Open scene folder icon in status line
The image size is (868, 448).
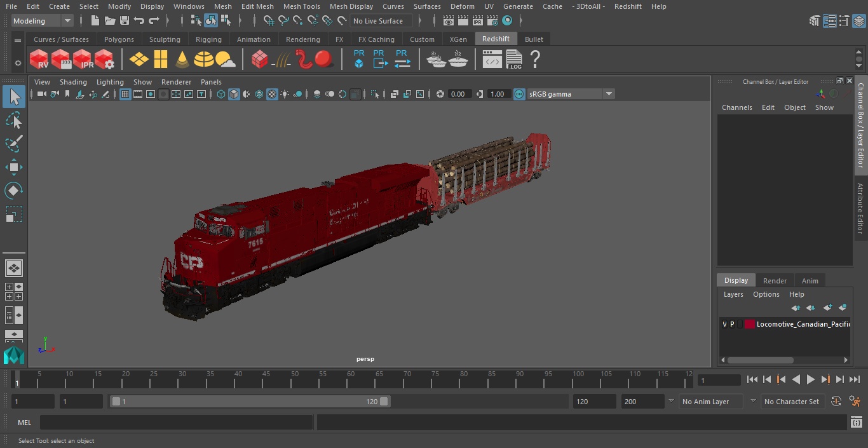110,21
